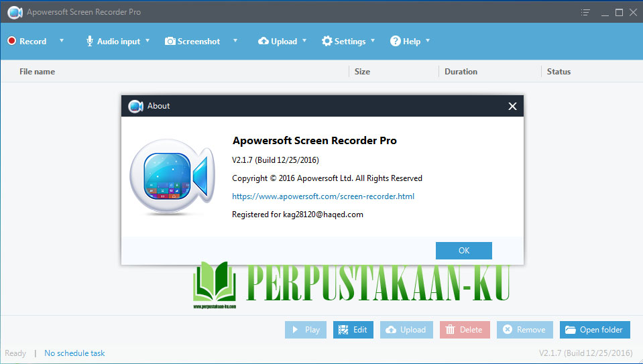Viewport: 643px width, 364px height.
Task: Open the Record menu label
Action: point(33,42)
